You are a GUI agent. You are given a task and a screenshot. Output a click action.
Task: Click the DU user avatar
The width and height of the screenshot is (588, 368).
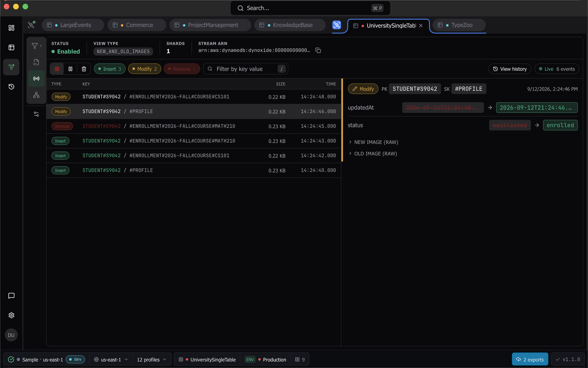coord(11,335)
